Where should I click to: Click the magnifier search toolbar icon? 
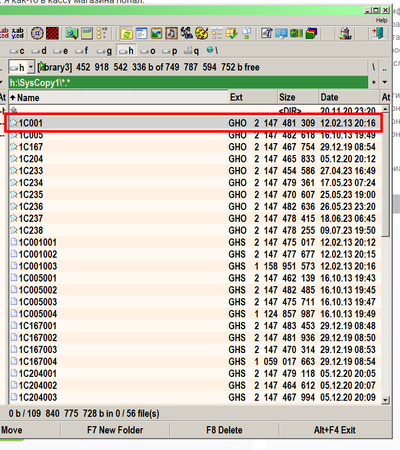(72, 33)
